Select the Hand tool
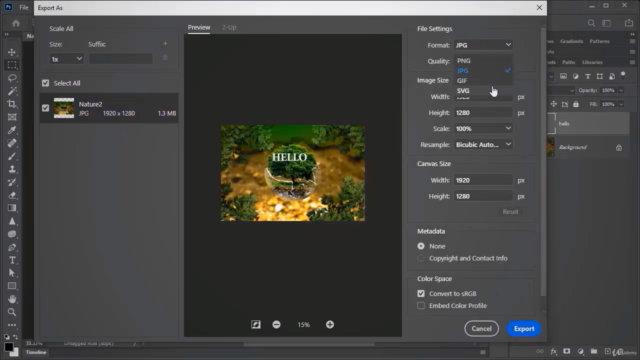Image resolution: width=640 pixels, height=360 pixels. pos(12,299)
